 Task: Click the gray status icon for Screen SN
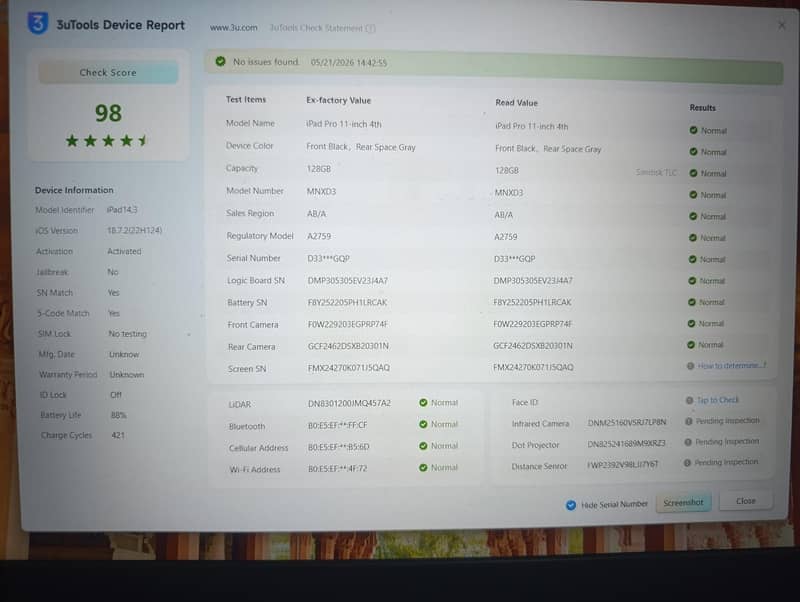[x=690, y=366]
